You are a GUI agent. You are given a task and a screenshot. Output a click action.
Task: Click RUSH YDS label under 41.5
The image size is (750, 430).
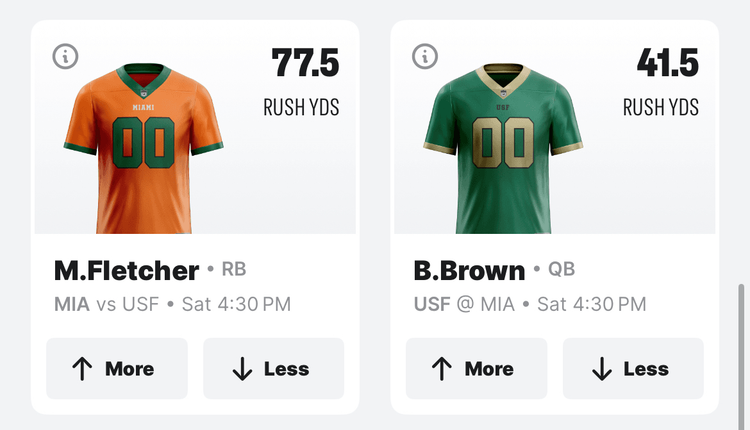point(661,107)
